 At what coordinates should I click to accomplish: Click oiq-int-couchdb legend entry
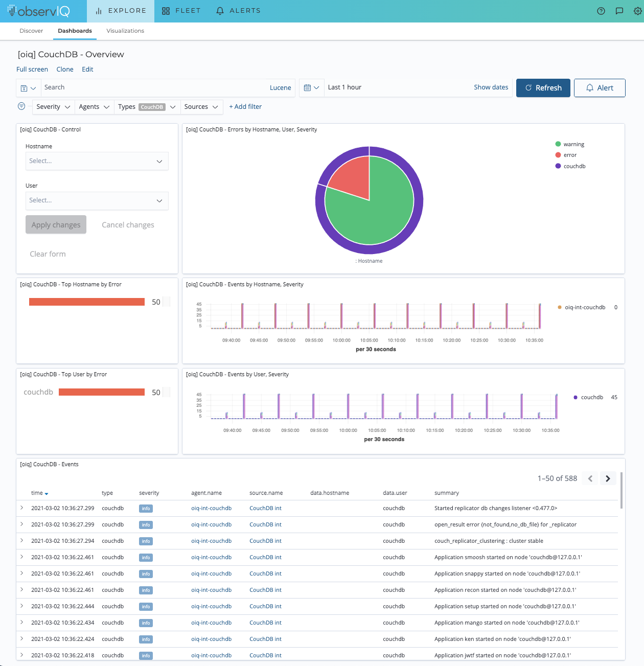[x=585, y=307]
